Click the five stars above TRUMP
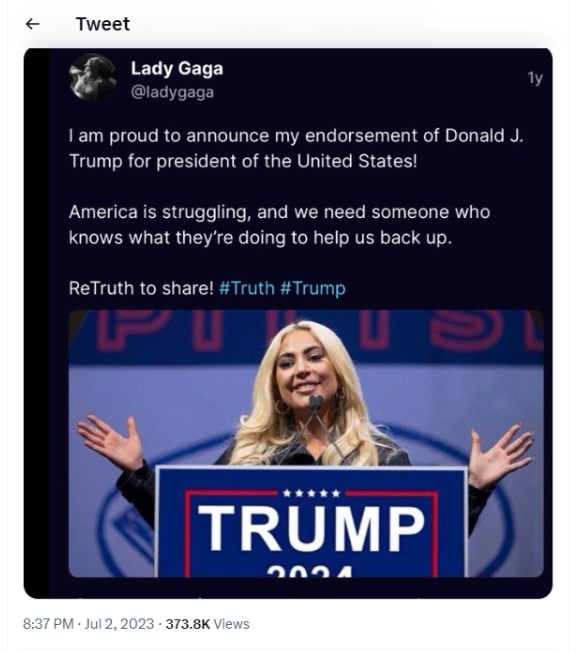 coord(311,494)
